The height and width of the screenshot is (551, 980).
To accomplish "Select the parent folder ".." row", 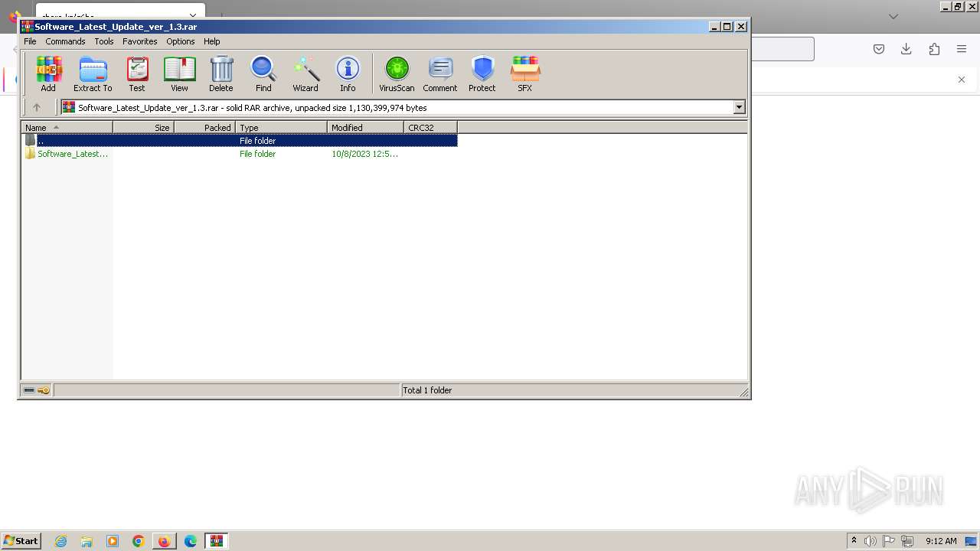I will tap(240, 141).
